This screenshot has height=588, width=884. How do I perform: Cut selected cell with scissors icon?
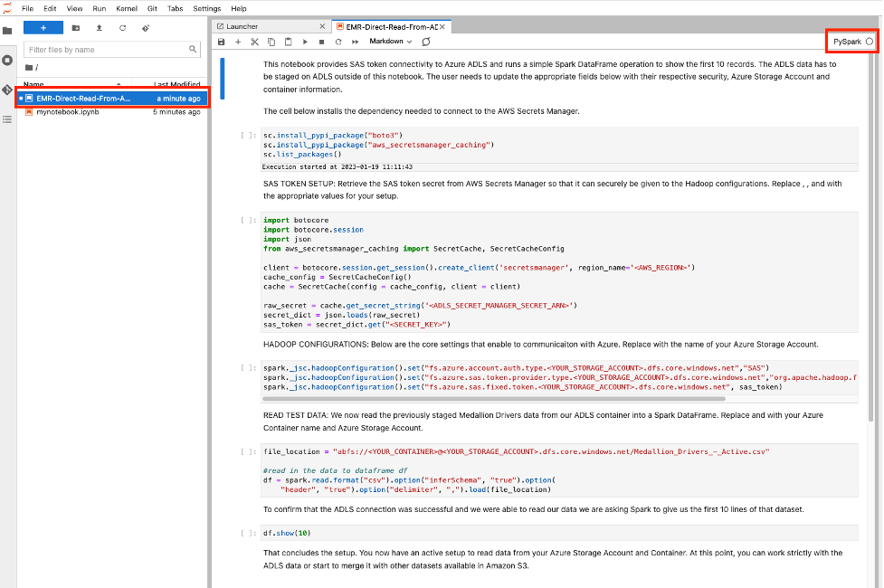254,42
